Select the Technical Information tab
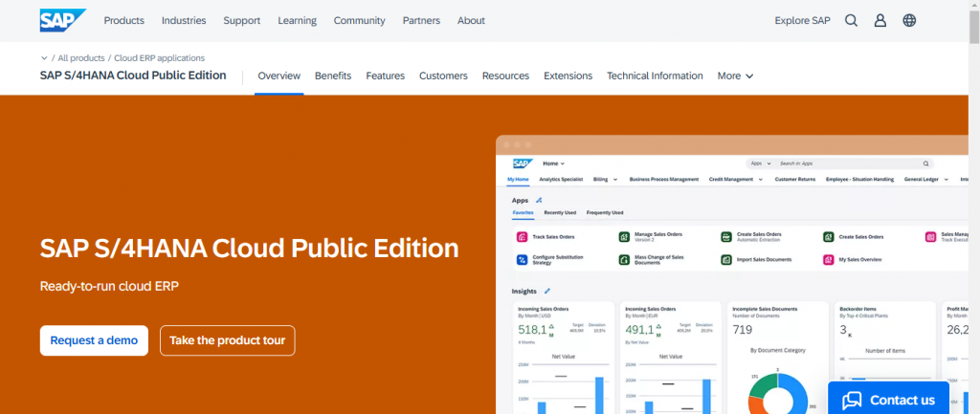Viewport: 980px width, 414px height. 655,76
